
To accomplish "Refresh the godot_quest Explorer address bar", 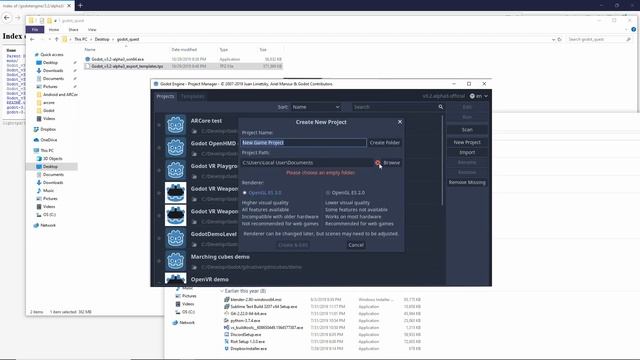I will [560, 39].
